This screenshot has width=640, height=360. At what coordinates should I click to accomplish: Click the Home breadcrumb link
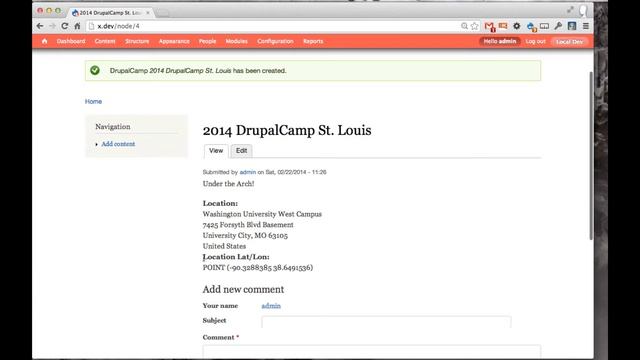click(93, 101)
